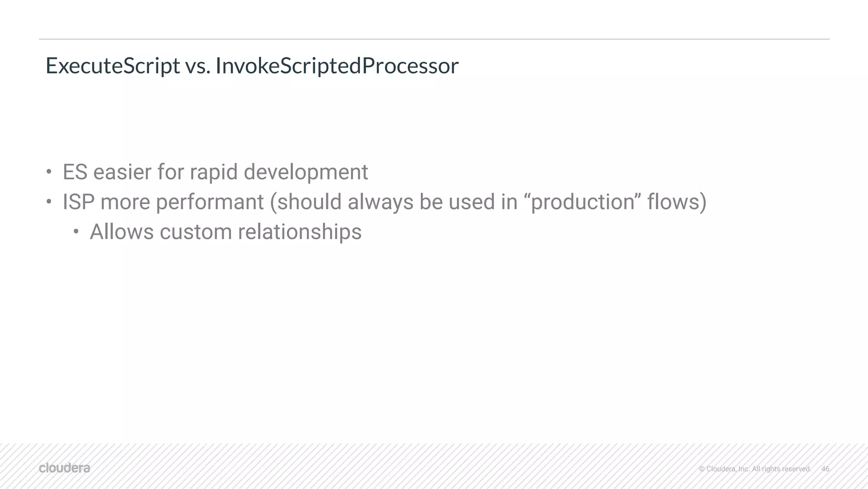Click the bullet dot before "ISP more performant"

tap(49, 202)
